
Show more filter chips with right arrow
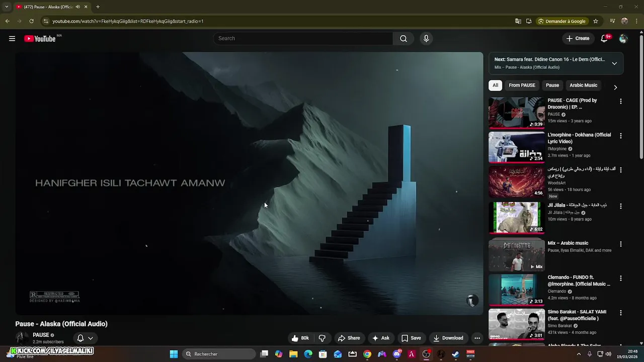(x=615, y=87)
